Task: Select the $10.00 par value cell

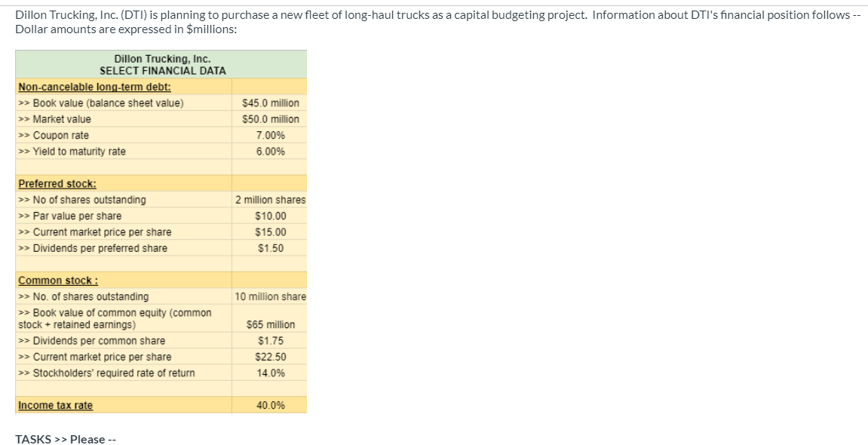Action: (x=270, y=216)
